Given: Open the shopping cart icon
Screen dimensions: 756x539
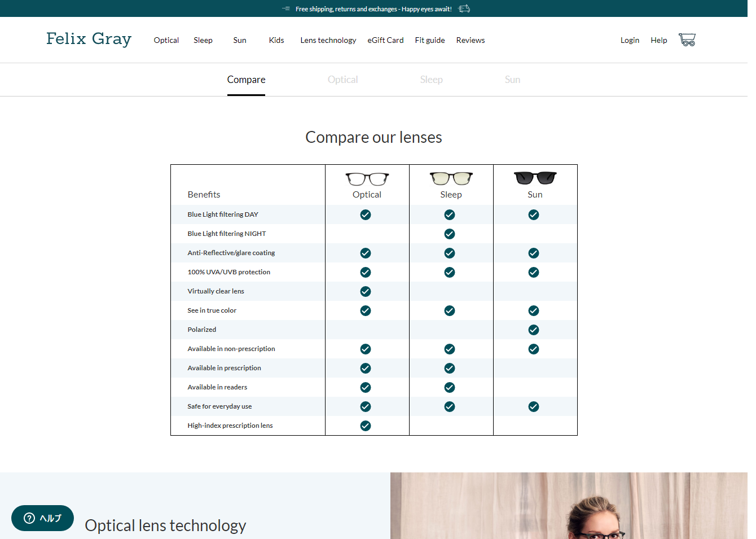Looking at the screenshot, I should point(687,40).
